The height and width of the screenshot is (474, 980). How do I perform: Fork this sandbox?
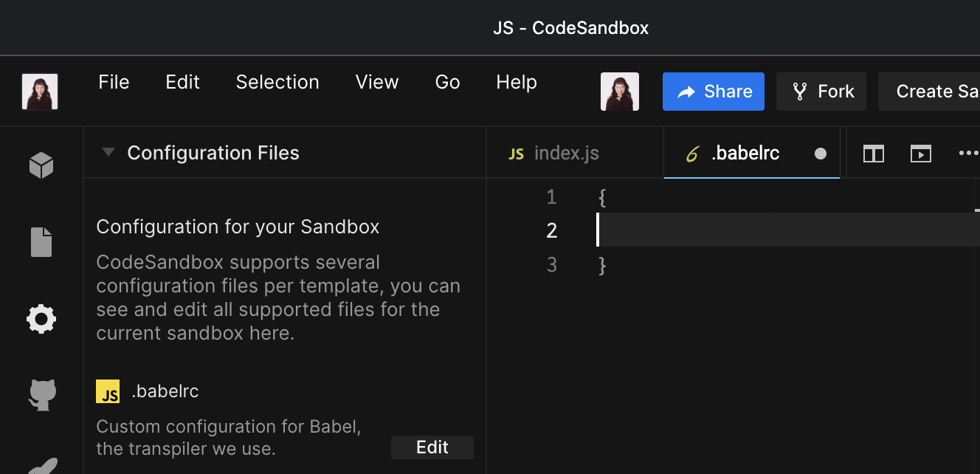821,92
